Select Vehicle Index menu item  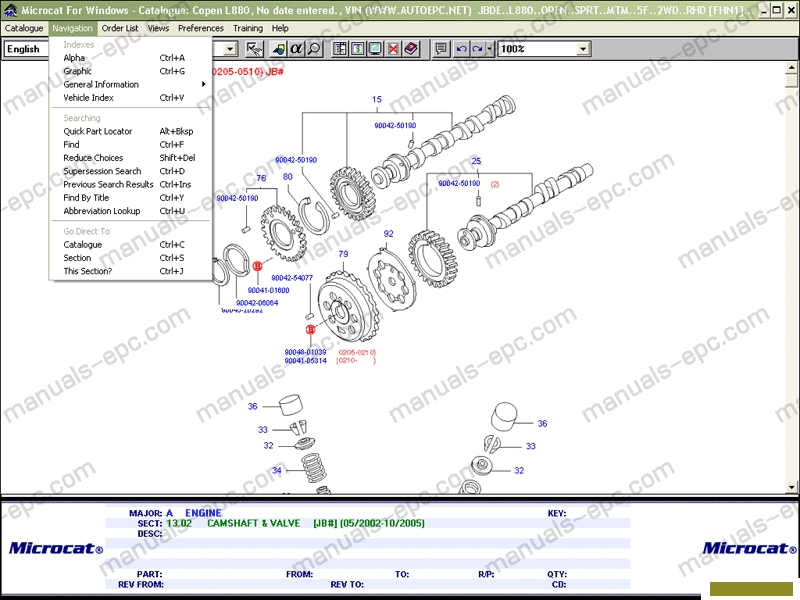(x=131, y=97)
